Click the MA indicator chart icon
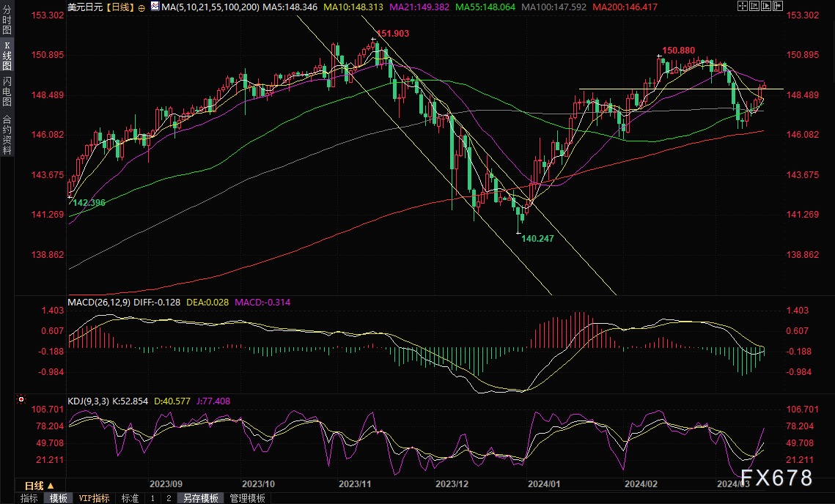The width and height of the screenshot is (835, 504). coord(155,7)
